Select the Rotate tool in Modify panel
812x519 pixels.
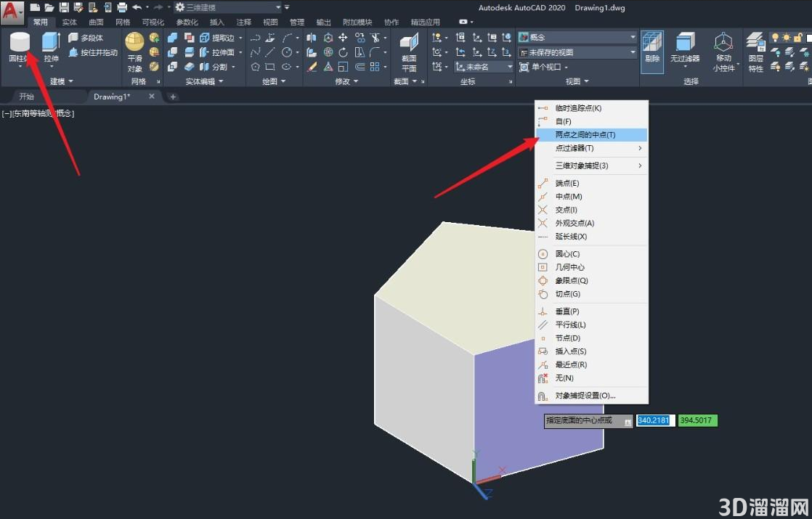point(343,52)
